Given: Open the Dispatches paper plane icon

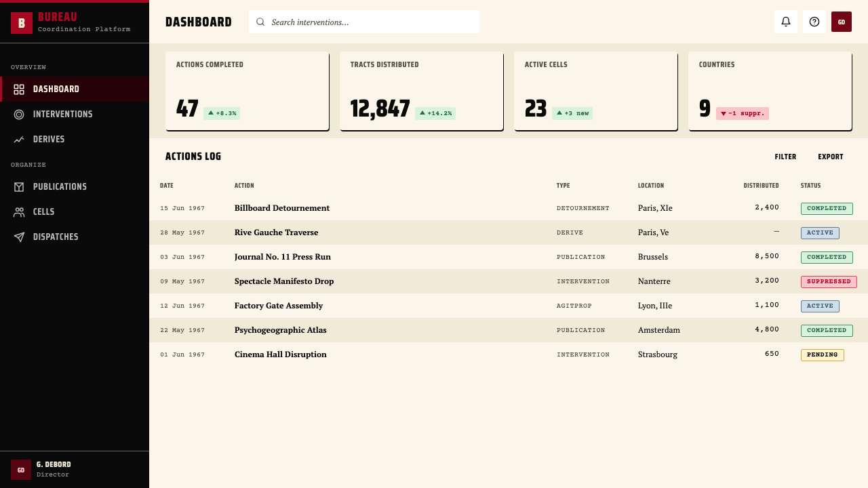Looking at the screenshot, I should point(19,237).
